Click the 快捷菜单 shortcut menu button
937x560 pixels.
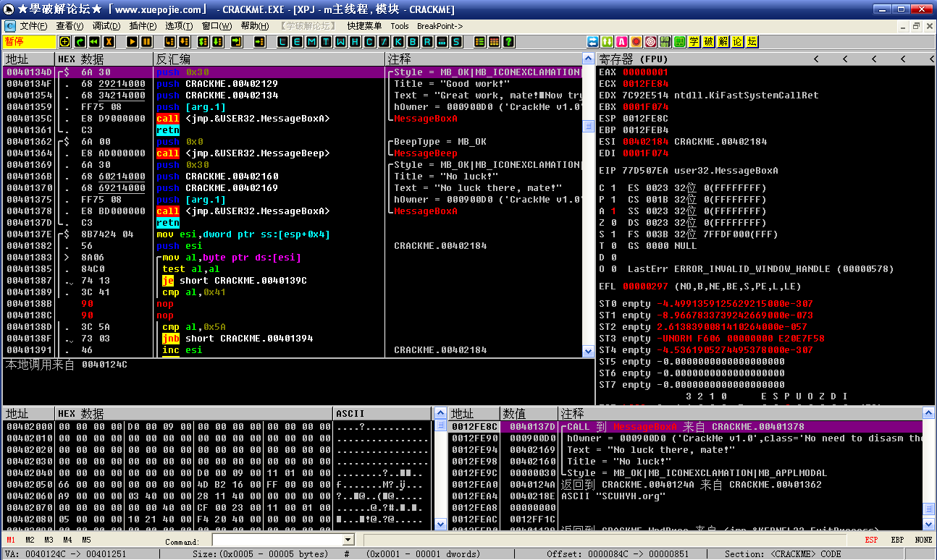pyautogui.click(x=364, y=26)
